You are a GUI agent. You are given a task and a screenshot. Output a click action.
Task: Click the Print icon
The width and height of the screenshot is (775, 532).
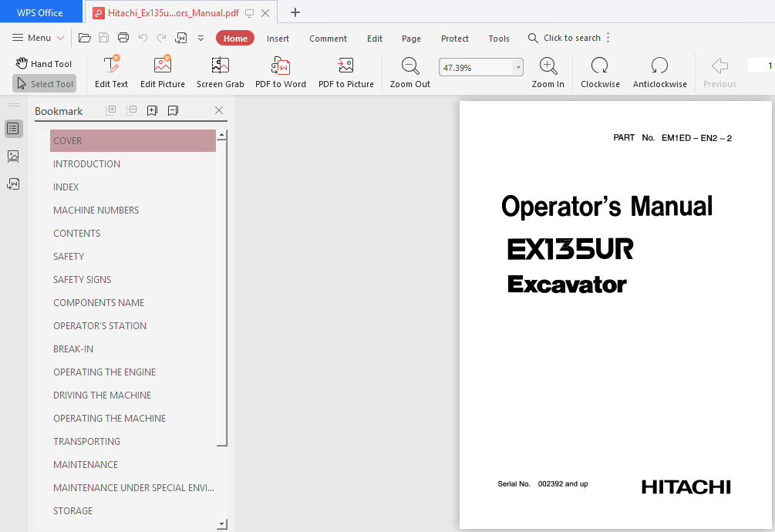point(123,38)
